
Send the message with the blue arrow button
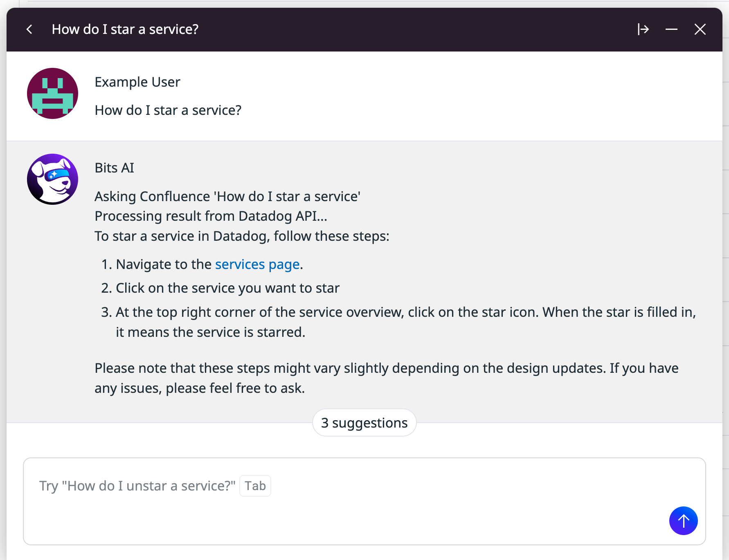pyautogui.click(x=683, y=521)
